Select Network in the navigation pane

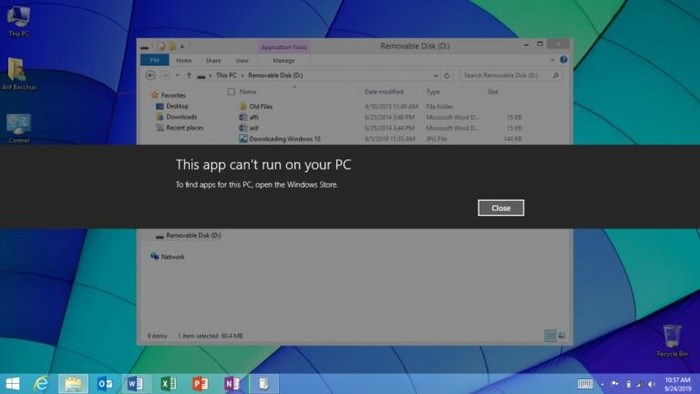168,257
